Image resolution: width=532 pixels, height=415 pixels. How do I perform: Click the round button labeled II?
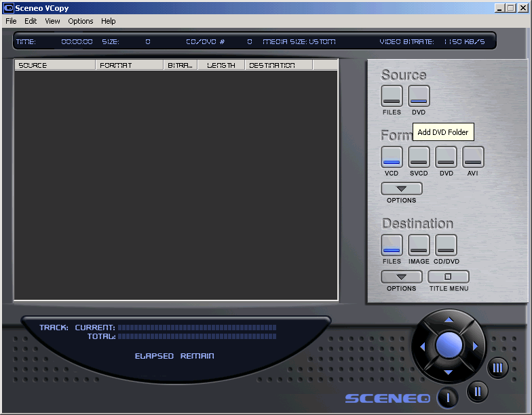(x=477, y=391)
